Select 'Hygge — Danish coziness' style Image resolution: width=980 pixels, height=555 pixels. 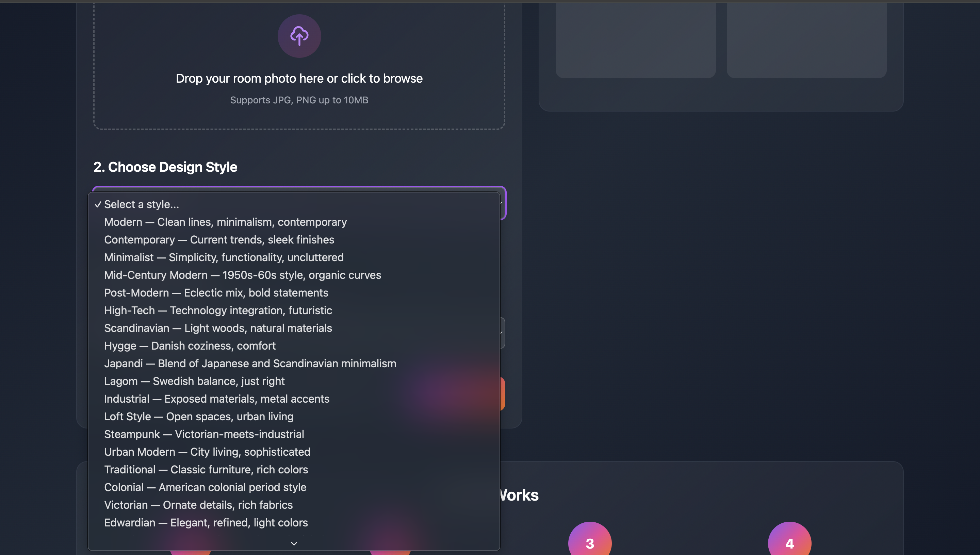pos(190,346)
